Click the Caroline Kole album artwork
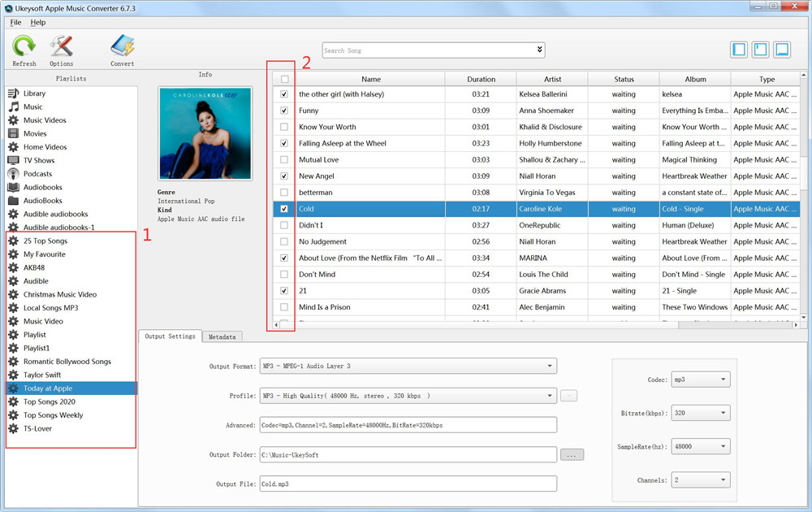Screen dimensions: 812x512 tap(205, 133)
